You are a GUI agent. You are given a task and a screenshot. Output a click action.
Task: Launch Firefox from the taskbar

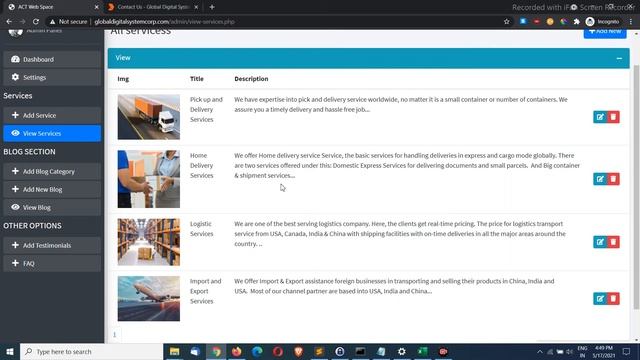click(x=237, y=351)
